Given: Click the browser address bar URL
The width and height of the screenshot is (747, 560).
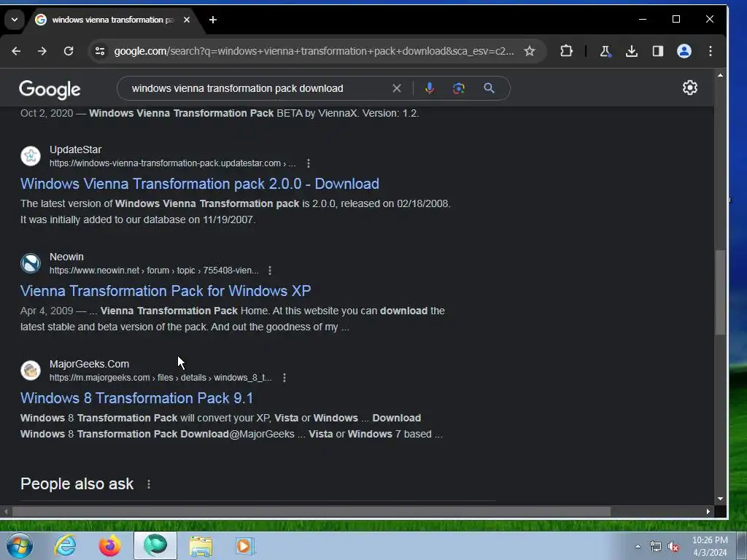Looking at the screenshot, I should click(x=314, y=51).
